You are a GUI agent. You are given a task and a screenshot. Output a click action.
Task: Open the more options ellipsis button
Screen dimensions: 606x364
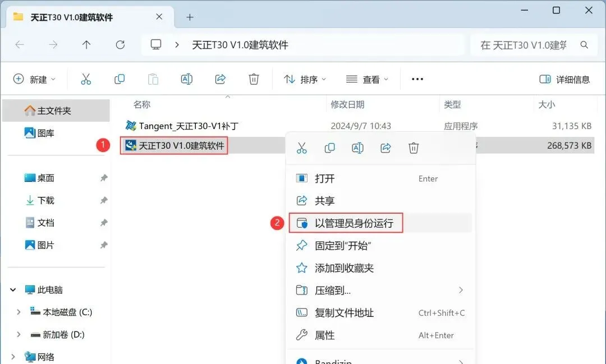(417, 79)
